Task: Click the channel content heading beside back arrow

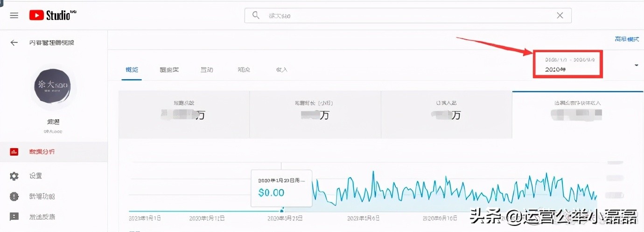Action: tap(51, 42)
